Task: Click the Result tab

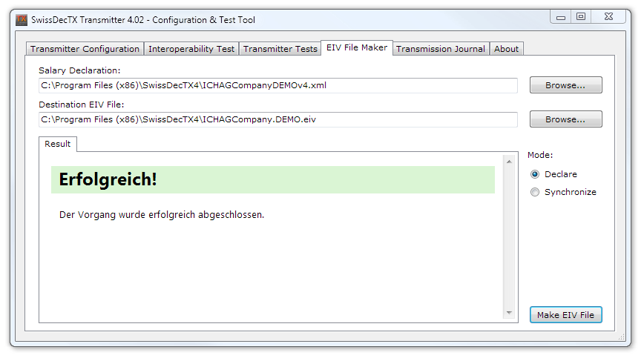Action: pyautogui.click(x=58, y=144)
